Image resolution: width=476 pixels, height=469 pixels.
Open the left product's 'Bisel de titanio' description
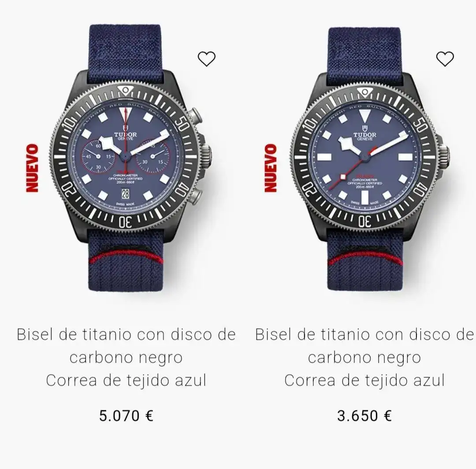(x=126, y=357)
